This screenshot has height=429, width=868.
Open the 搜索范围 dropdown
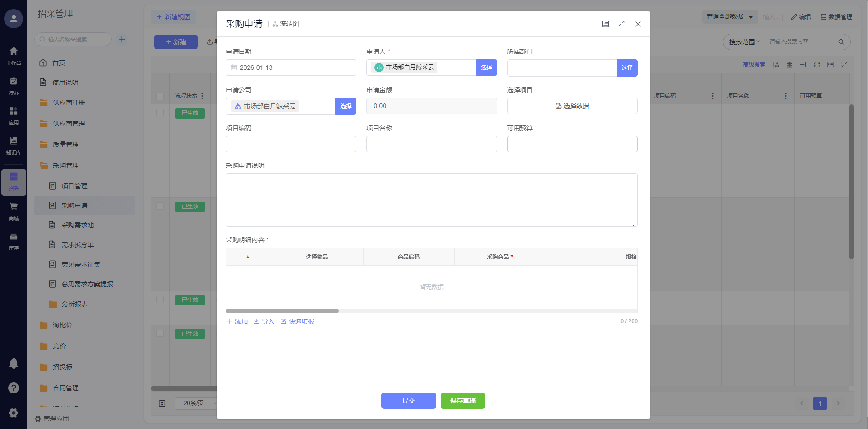(x=744, y=42)
